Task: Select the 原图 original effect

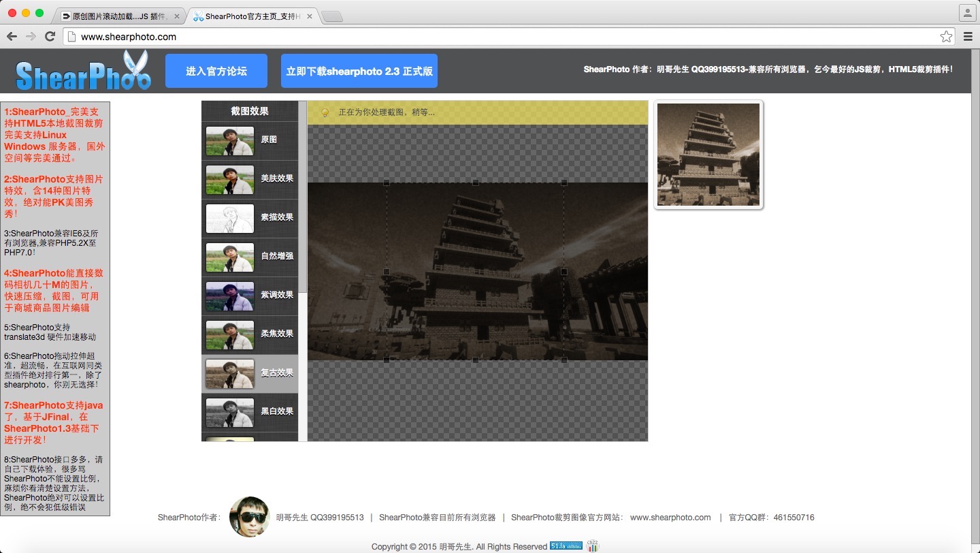Action: [250, 140]
